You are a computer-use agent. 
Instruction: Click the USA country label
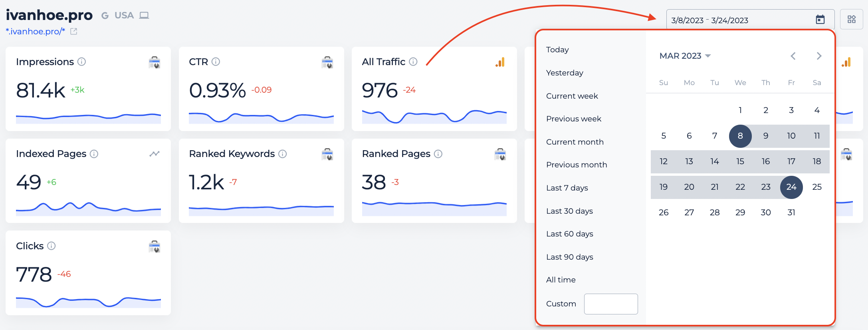point(124,16)
